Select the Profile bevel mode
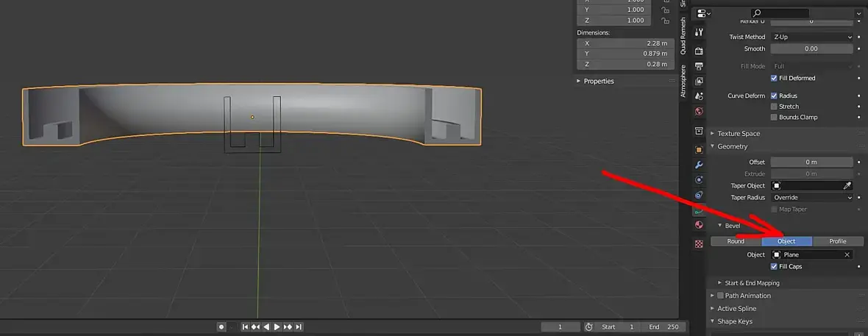Image resolution: width=868 pixels, height=336 pixels. [x=838, y=241]
